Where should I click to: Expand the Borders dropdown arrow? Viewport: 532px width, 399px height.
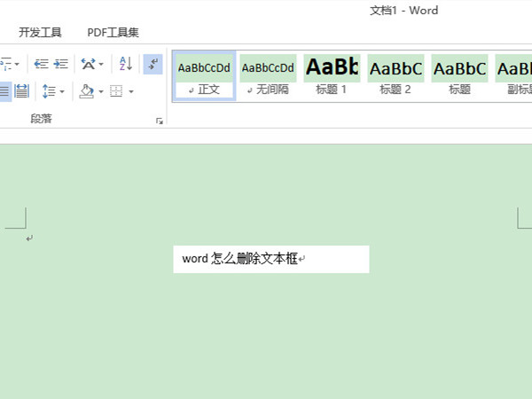131,90
